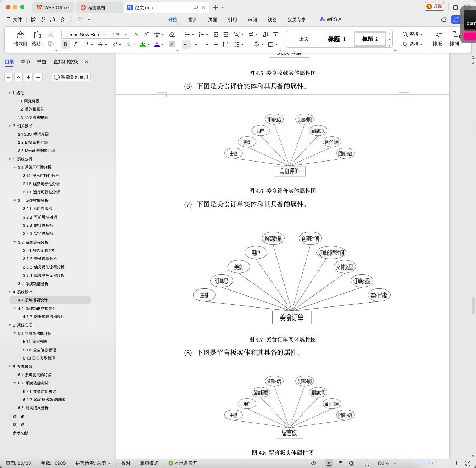This screenshot has width=476, height=468.
Task: Click the Find (查找) magnifier button
Action: pyautogui.click(x=412, y=34)
